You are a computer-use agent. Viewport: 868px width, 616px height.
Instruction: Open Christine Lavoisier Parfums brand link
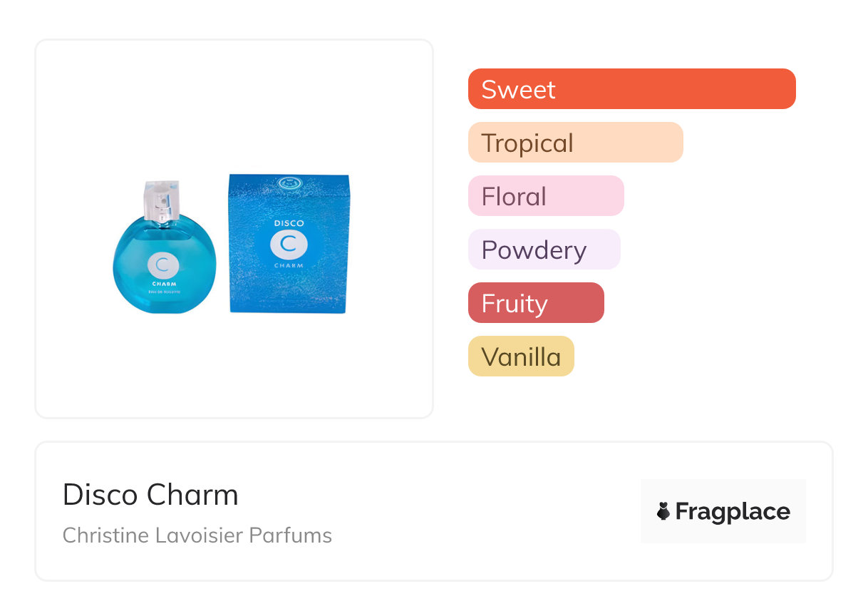tap(197, 535)
